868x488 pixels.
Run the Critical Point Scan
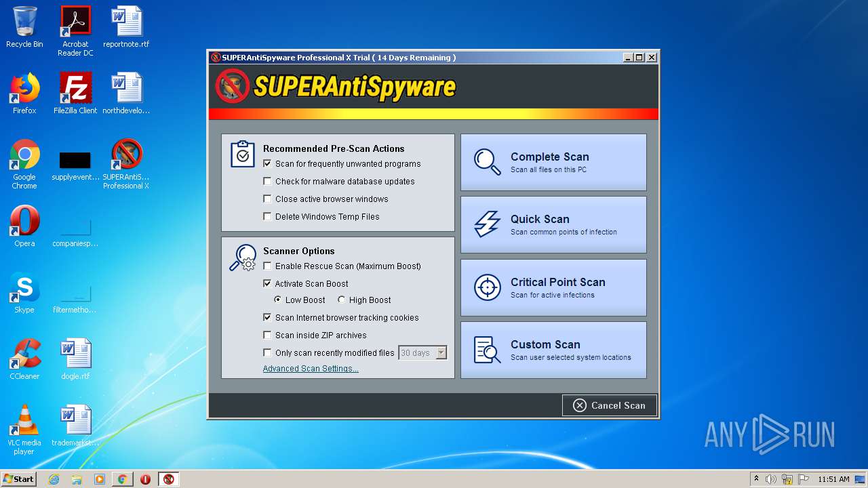(x=553, y=287)
